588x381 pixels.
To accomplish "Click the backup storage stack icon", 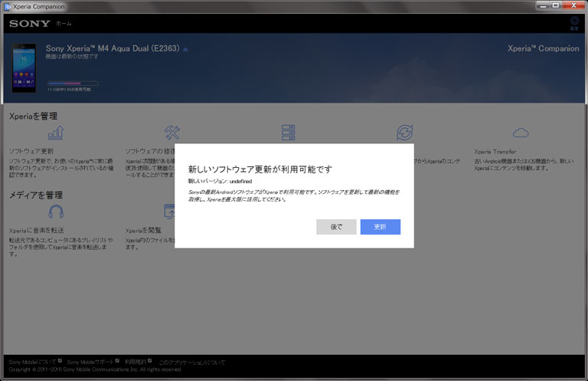I will coord(289,133).
